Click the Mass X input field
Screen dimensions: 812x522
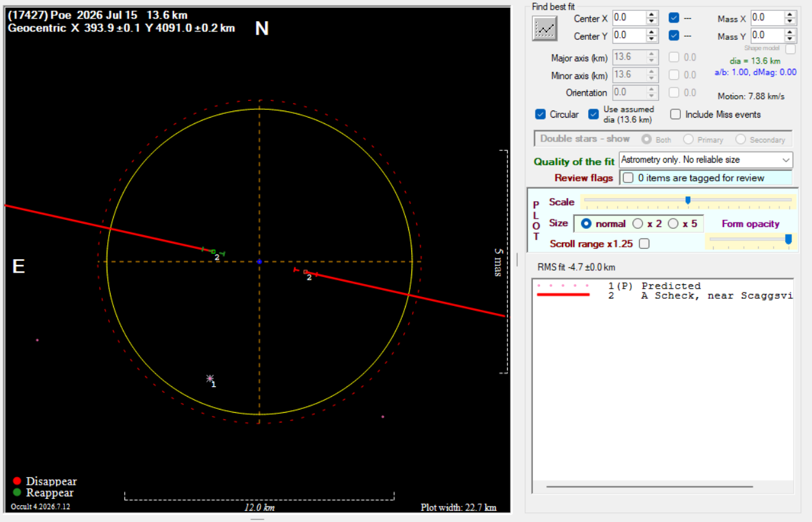[767, 17]
